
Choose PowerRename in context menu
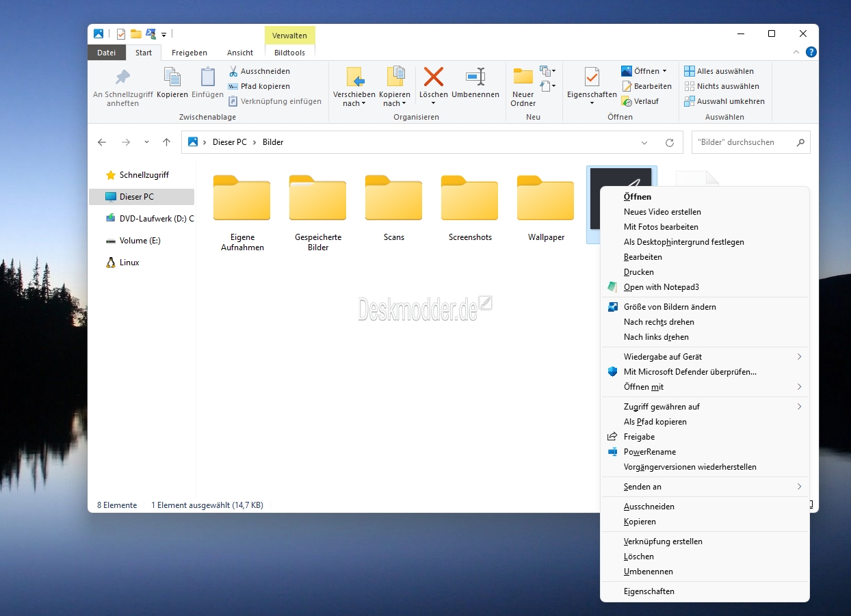(705, 452)
